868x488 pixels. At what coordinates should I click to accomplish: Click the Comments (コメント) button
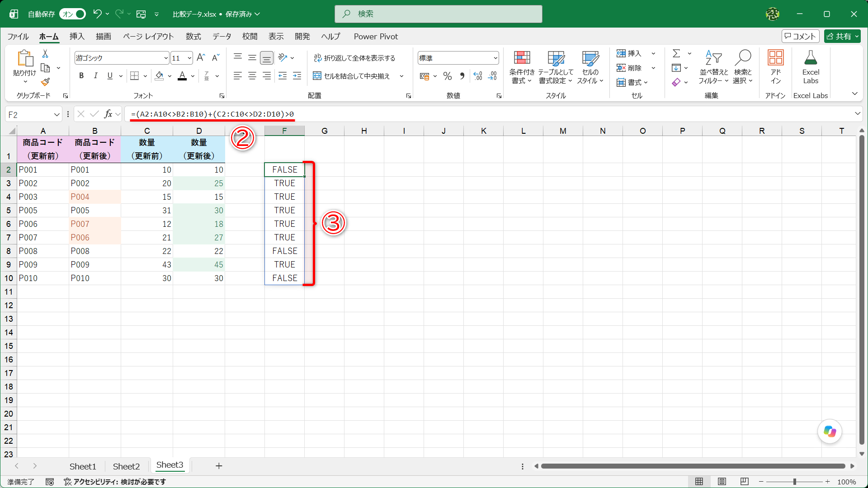tap(801, 36)
